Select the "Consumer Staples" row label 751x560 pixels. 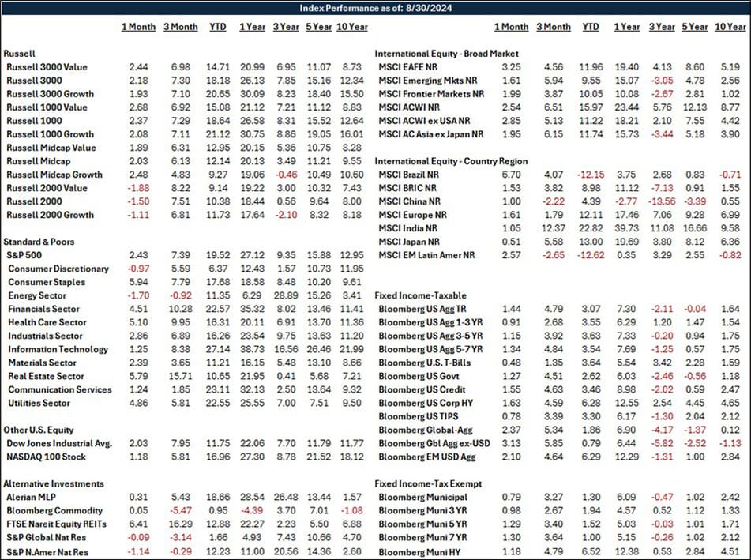pyautogui.click(x=47, y=282)
